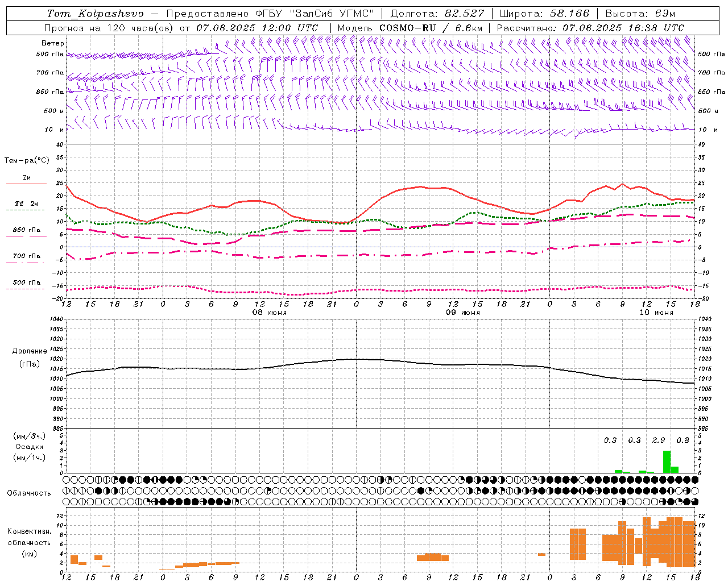Click the Высота: 69м header field

[x=640, y=14]
